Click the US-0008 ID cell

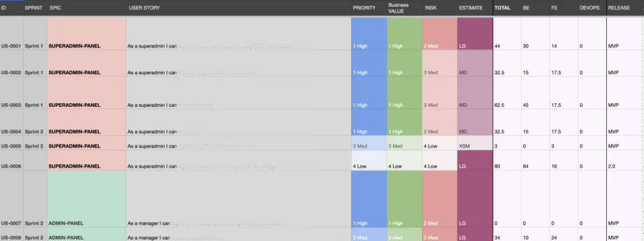tap(11, 235)
